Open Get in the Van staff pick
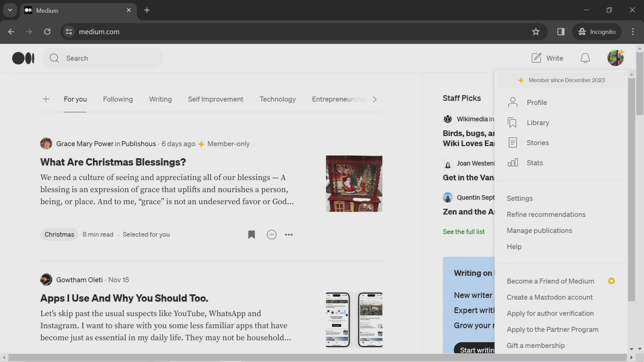 pos(469,178)
